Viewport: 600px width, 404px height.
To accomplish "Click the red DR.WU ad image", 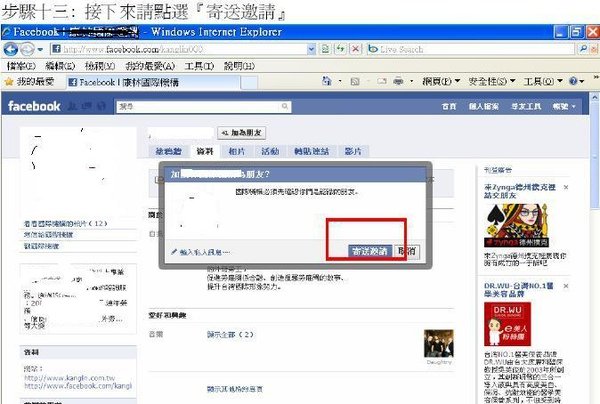I will click(507, 324).
